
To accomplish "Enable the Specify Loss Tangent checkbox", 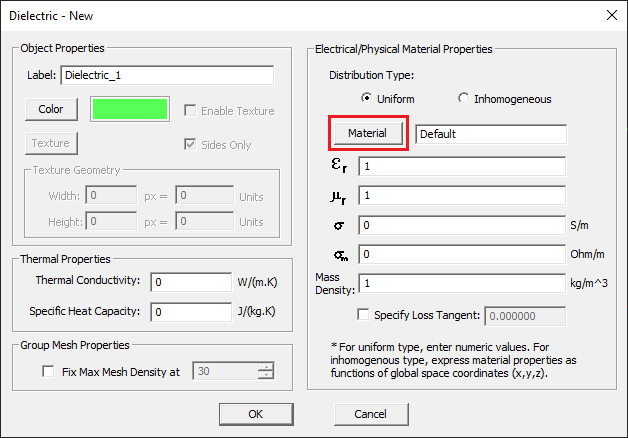I will (363, 315).
